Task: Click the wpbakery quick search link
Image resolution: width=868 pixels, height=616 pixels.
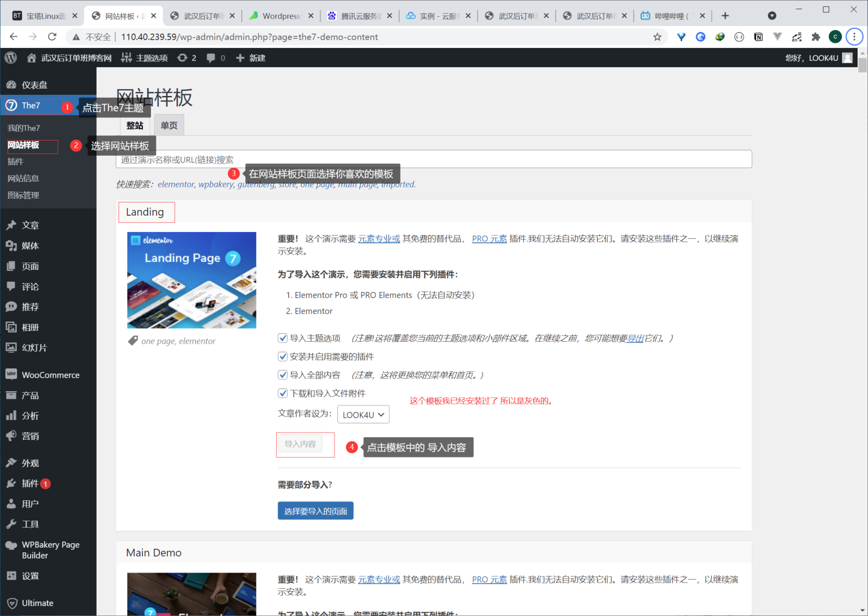Action: pyautogui.click(x=216, y=185)
